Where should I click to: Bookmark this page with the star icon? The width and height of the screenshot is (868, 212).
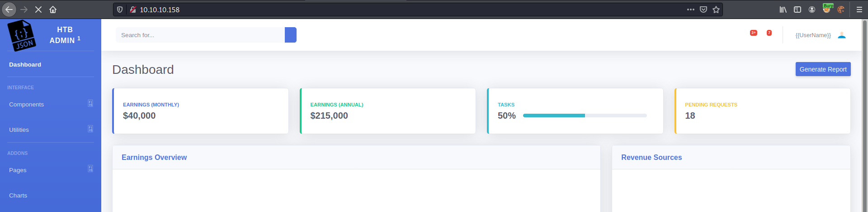(716, 10)
